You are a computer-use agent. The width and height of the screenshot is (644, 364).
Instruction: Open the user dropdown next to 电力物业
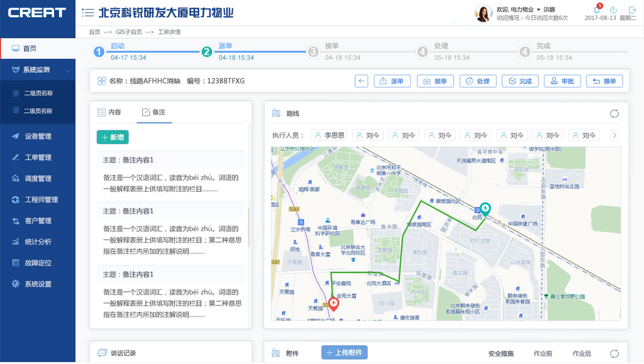click(538, 10)
